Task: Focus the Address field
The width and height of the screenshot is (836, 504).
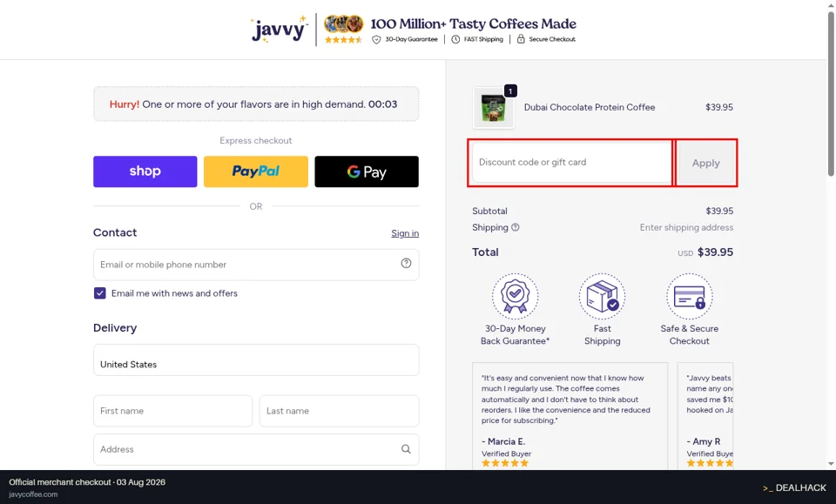Action: click(x=256, y=449)
